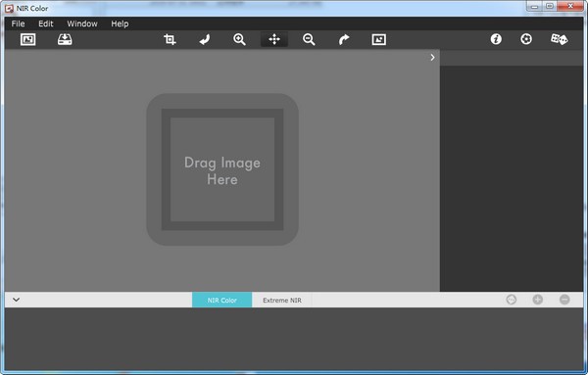The width and height of the screenshot is (588, 375).
Task: Collapse the presets panel with down chevron
Action: click(x=16, y=300)
